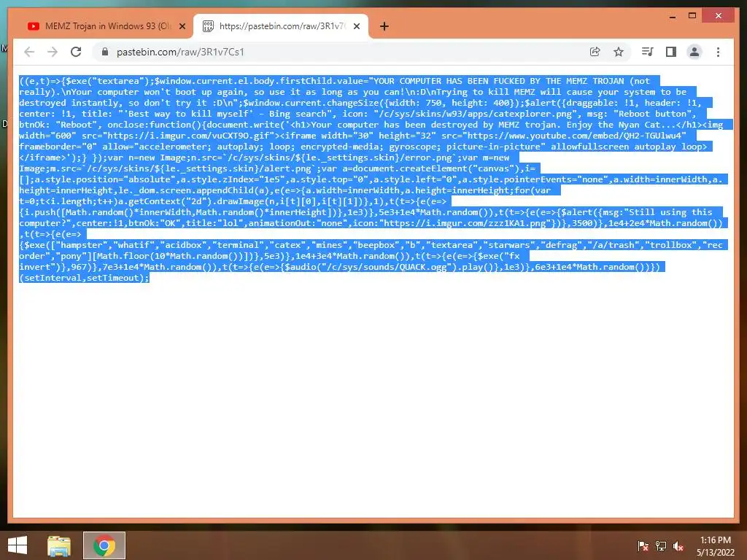
Task: Share this page using the share icon
Action: point(595,52)
